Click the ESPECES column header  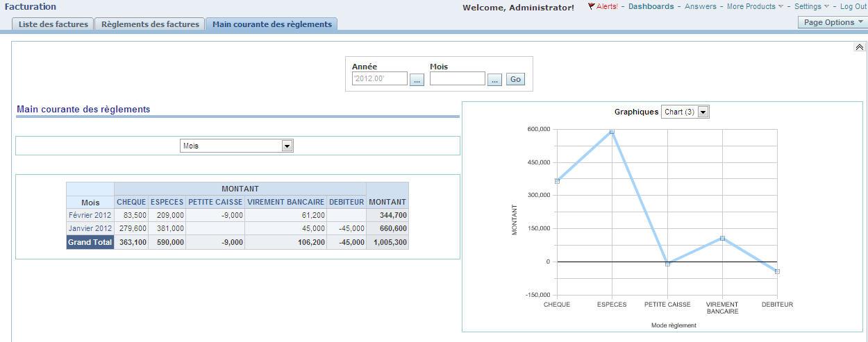click(x=167, y=202)
